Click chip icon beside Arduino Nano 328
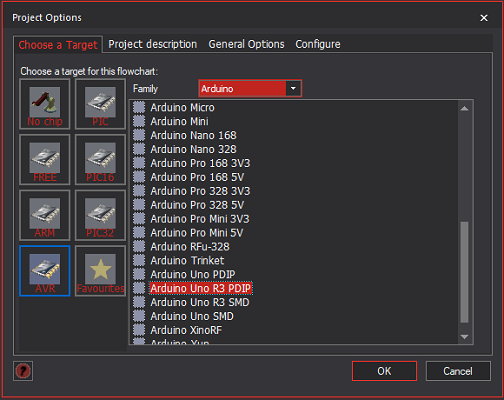 coord(139,149)
